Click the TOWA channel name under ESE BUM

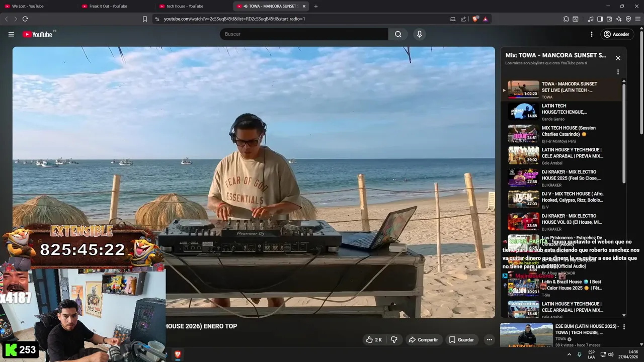coord(560,339)
